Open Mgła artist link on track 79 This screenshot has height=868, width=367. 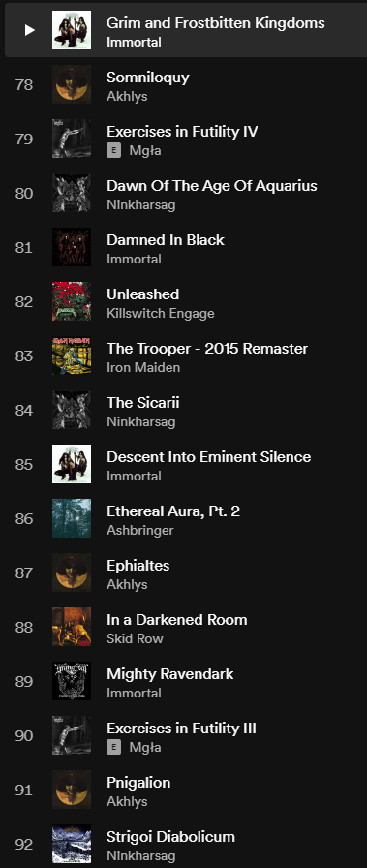pos(145,150)
